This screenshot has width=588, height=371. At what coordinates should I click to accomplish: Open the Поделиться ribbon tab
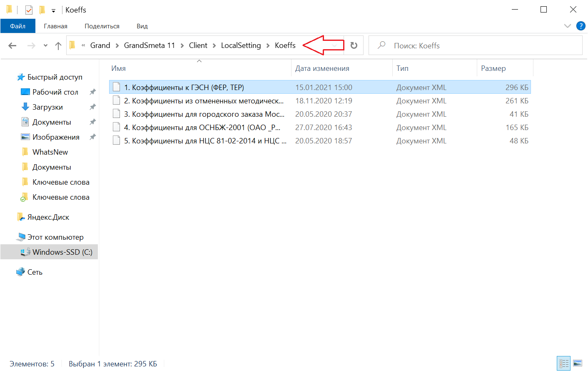point(102,26)
